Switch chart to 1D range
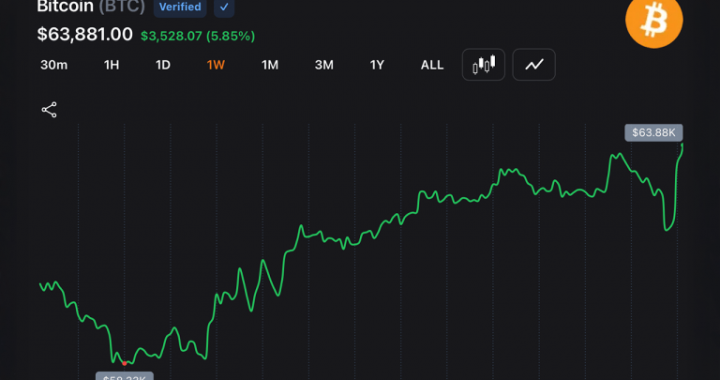 tap(163, 65)
